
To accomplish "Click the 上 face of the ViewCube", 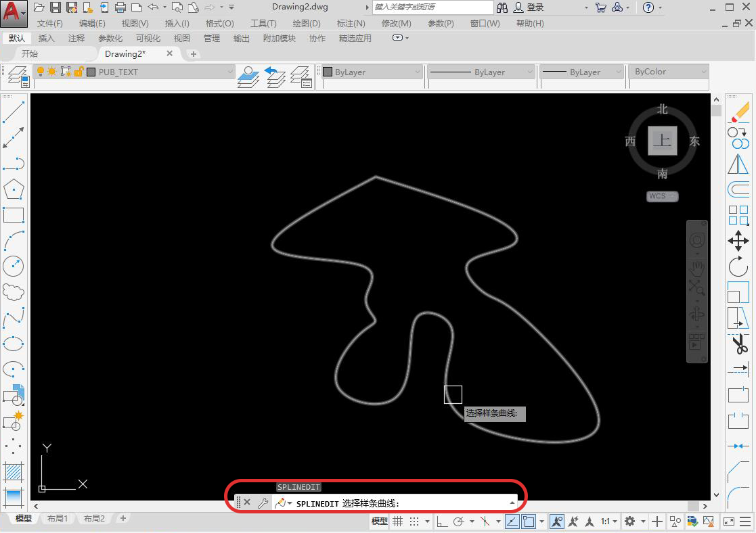I will point(663,141).
